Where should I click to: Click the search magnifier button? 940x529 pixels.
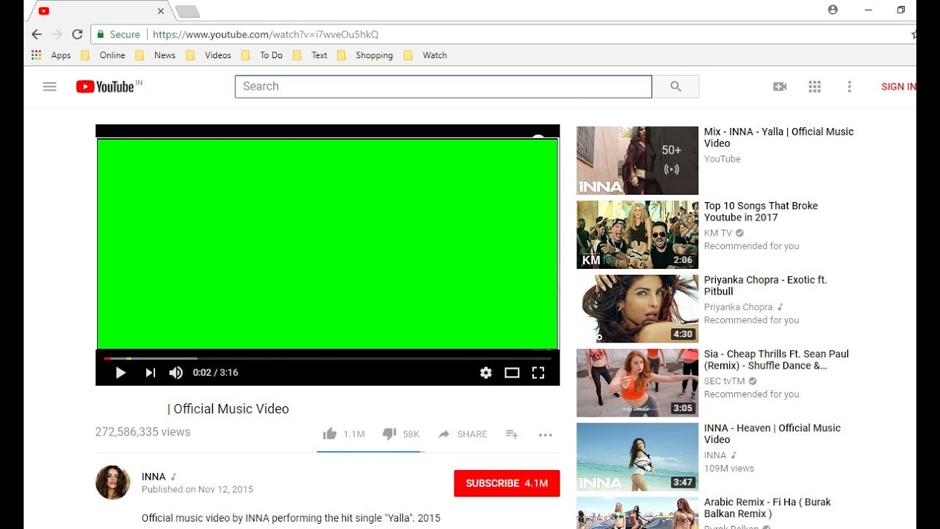[676, 87]
